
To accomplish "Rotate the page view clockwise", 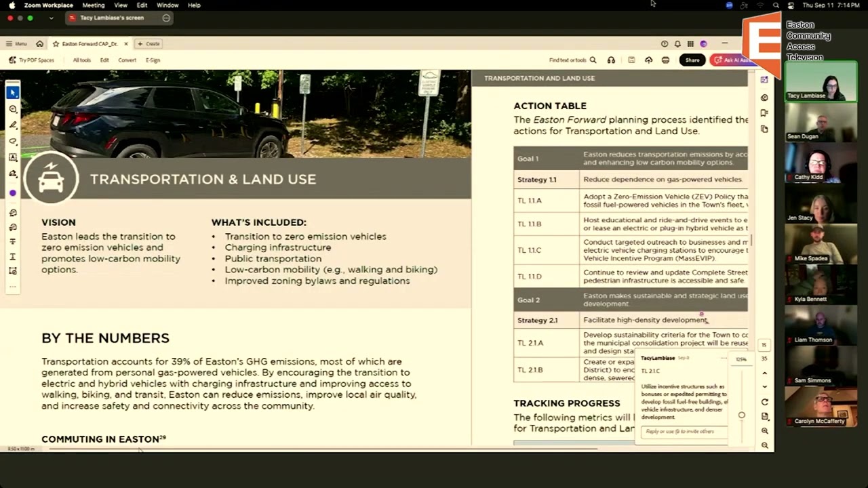I will [764, 402].
